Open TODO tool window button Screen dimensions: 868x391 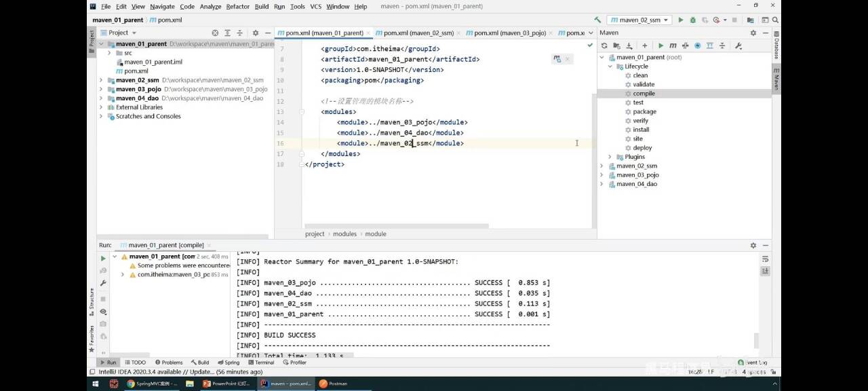pos(134,362)
